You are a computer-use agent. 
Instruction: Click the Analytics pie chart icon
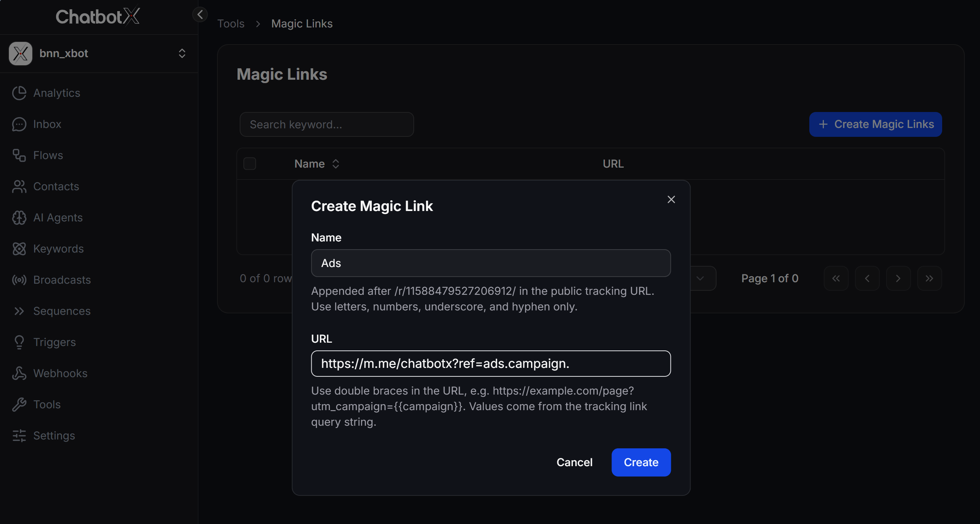click(19, 93)
